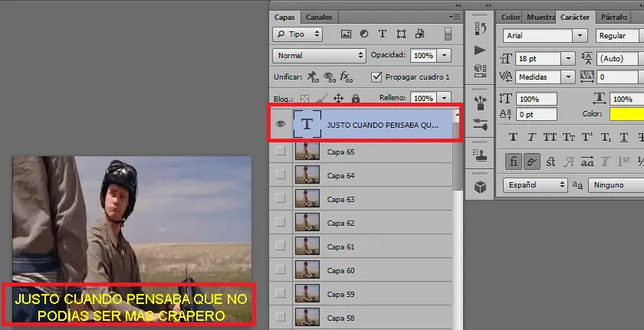This screenshot has width=644, height=330.
Task: Open Español language dropdown
Action: pyautogui.click(x=535, y=185)
